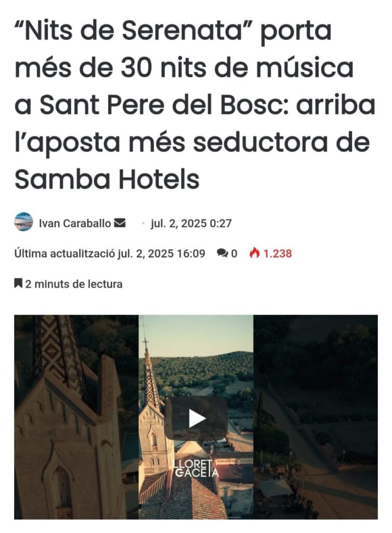This screenshot has height=533, width=392.
Task: Click the 2 minuts de lectura label
Action: click(74, 284)
